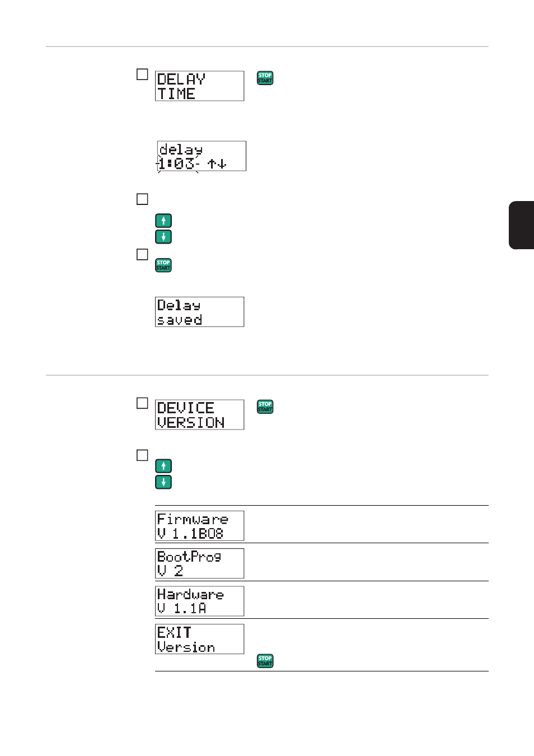Check the box below the delay 1:03 display
Image resolution: width=534 pixels, height=756 pixels.
pos(142,199)
